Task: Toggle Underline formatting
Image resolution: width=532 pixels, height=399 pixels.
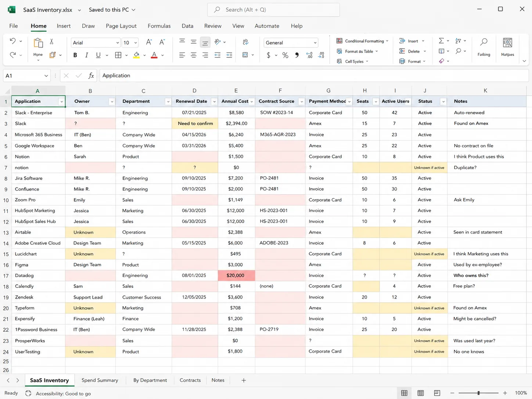Action: [98, 55]
